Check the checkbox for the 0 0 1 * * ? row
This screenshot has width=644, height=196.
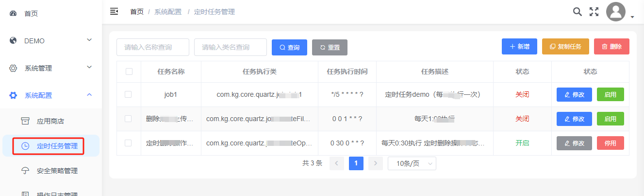129,119
